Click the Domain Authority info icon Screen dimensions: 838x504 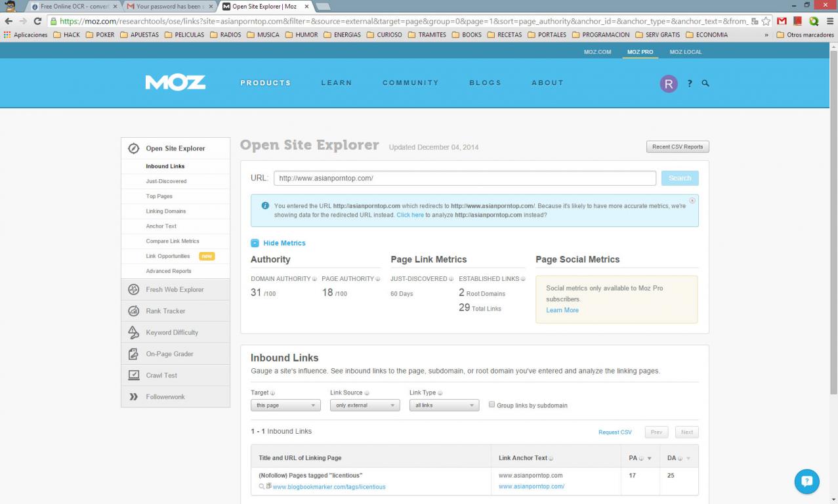tap(314, 279)
